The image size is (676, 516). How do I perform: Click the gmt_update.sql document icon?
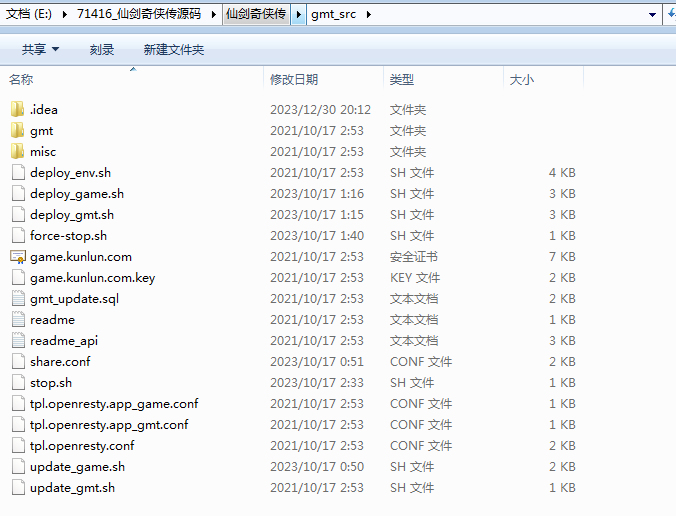pyautogui.click(x=18, y=299)
